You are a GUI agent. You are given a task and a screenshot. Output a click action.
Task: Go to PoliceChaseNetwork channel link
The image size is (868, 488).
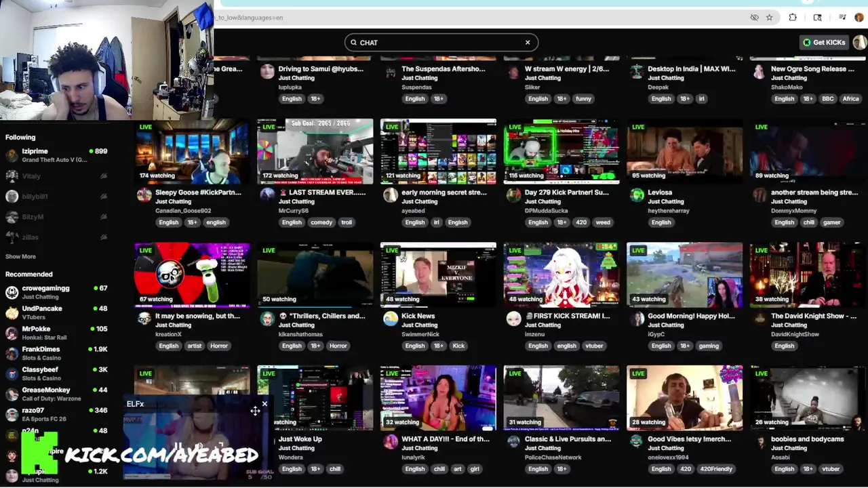(553, 457)
